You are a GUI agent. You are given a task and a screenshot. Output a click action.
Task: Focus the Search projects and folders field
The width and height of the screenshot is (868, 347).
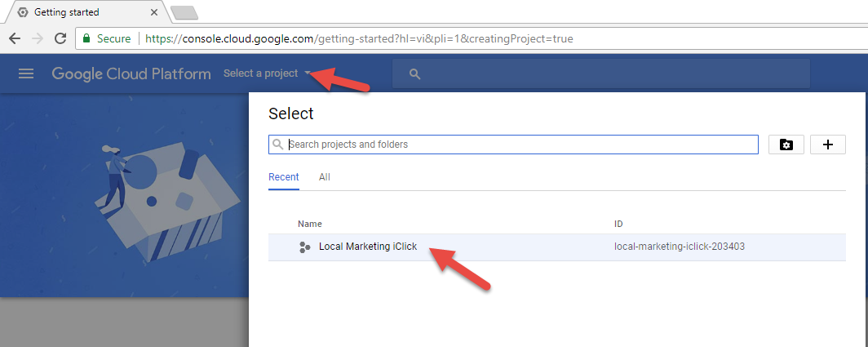[513, 145]
